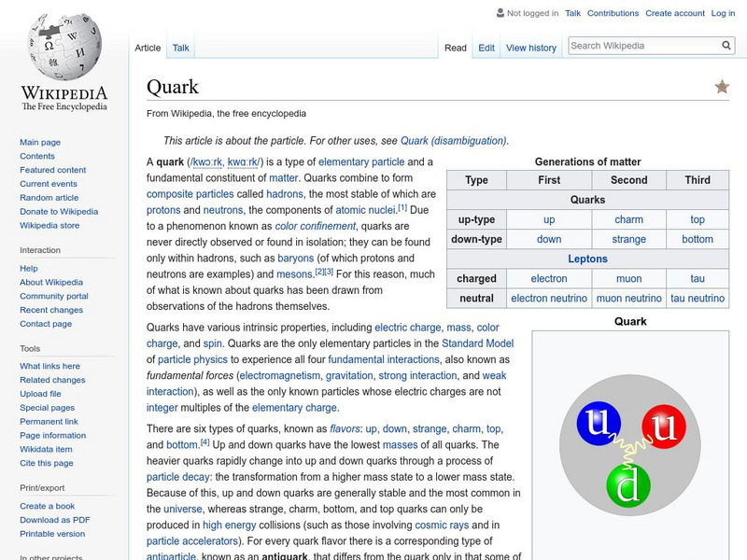The height and width of the screenshot is (560, 747).
Task: Click the Log in link
Action: tap(723, 14)
